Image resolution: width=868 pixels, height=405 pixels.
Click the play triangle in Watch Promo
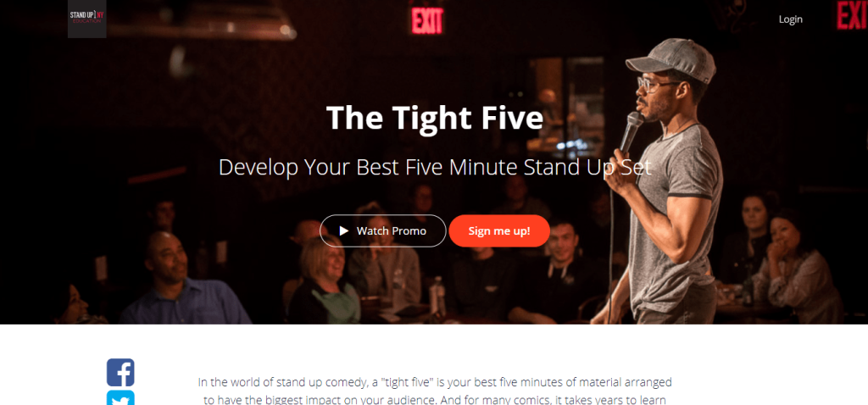[344, 230]
